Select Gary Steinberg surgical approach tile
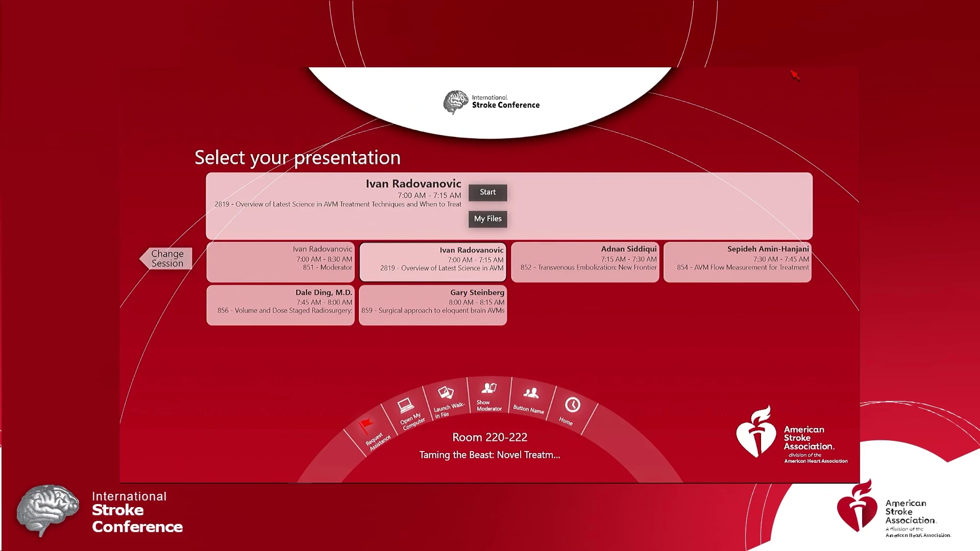Viewport: 980px width, 551px height. click(x=432, y=305)
